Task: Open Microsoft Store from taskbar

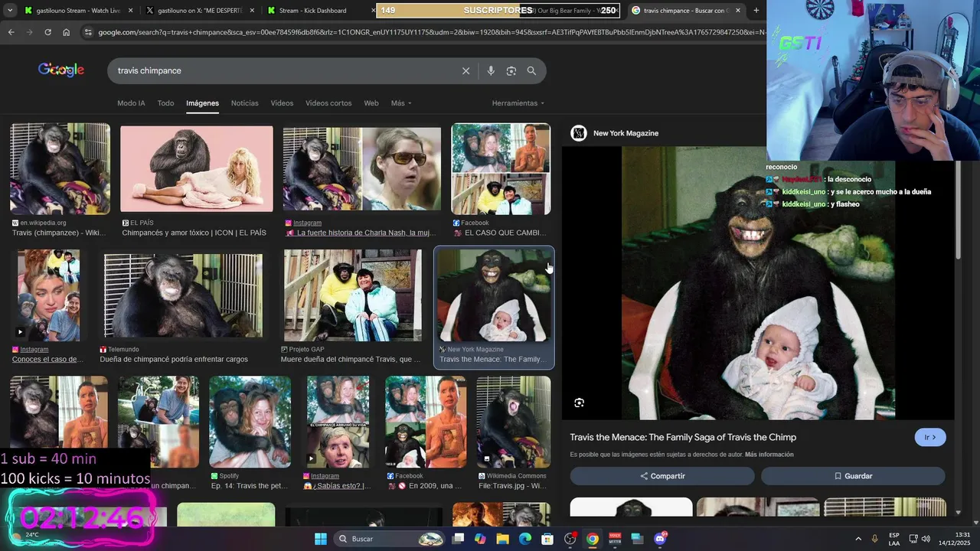Action: pos(547,539)
